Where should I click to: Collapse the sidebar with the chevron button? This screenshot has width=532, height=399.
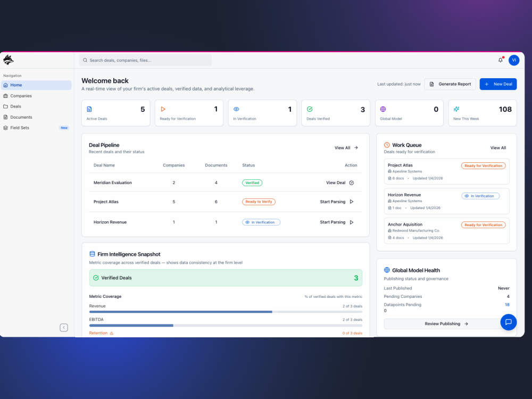coord(64,327)
